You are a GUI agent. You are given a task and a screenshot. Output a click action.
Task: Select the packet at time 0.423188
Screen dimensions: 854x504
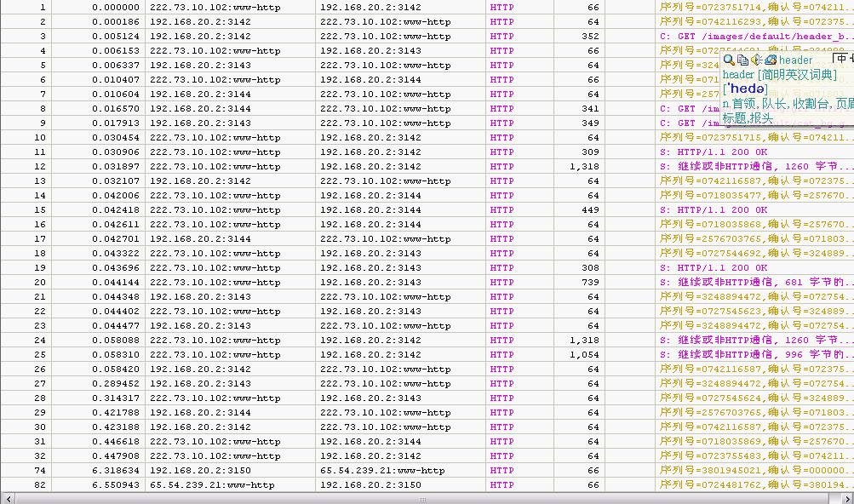pyautogui.click(x=427, y=427)
